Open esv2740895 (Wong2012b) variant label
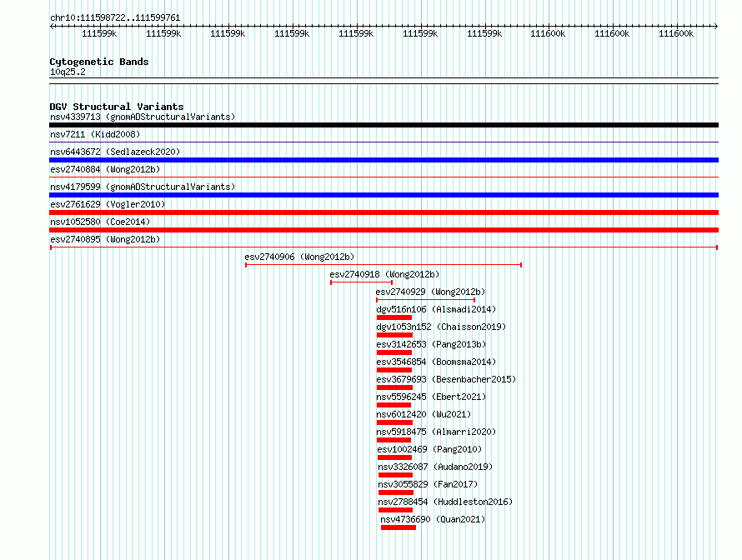Image resolution: width=742 pixels, height=560 pixels. [105, 239]
